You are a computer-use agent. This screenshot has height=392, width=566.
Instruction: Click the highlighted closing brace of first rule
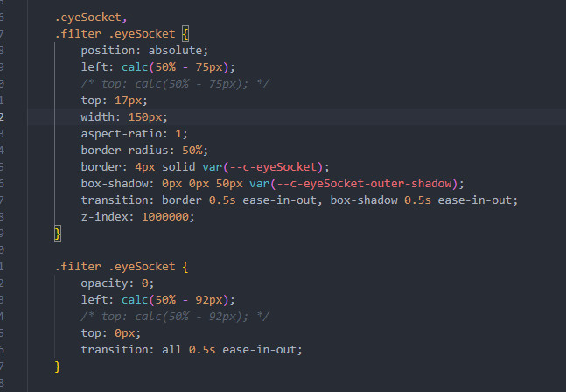coord(58,233)
